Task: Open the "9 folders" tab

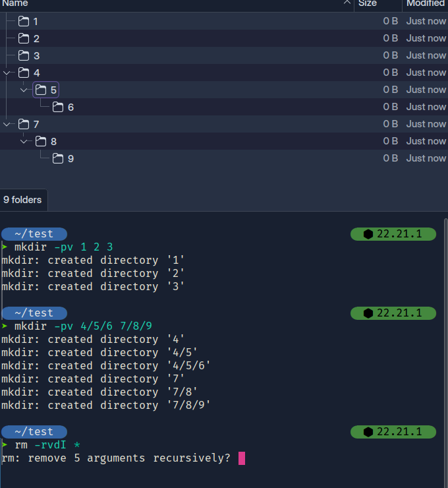Action: [22, 200]
